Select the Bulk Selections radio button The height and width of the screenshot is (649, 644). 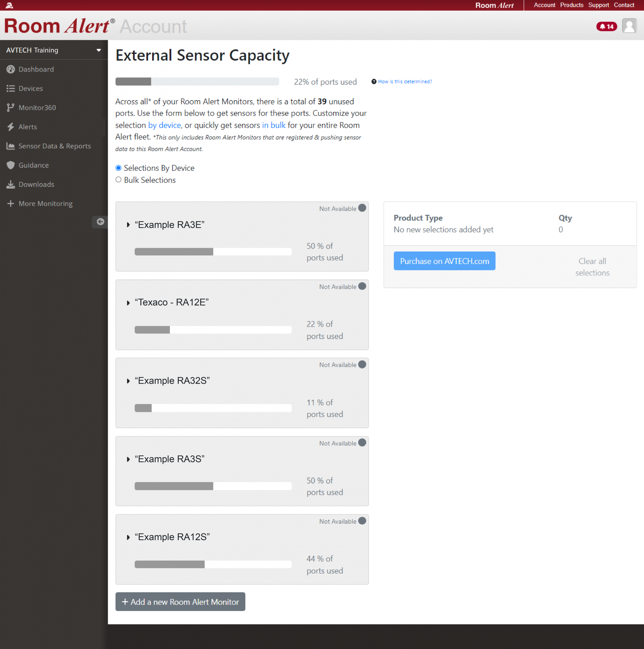pyautogui.click(x=118, y=180)
